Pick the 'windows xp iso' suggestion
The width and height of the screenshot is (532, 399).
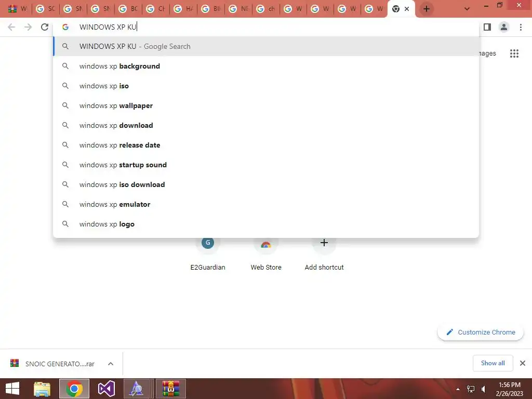tap(266, 86)
